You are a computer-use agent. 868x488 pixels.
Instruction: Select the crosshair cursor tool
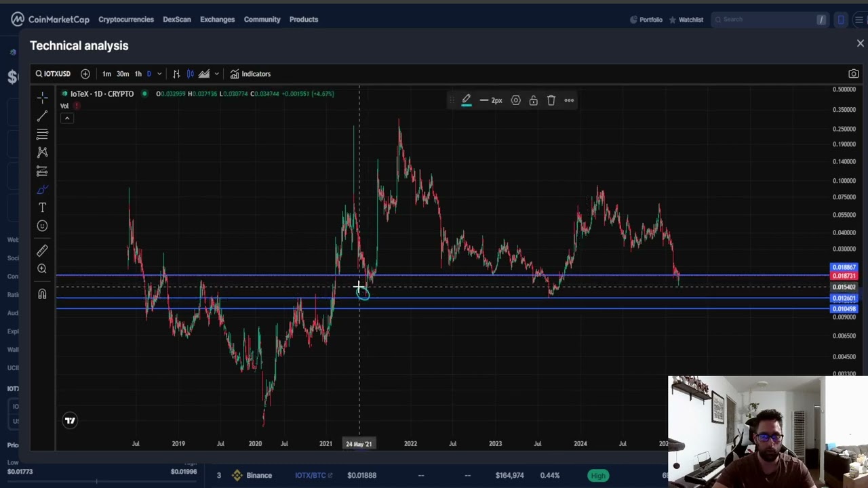[x=42, y=98]
